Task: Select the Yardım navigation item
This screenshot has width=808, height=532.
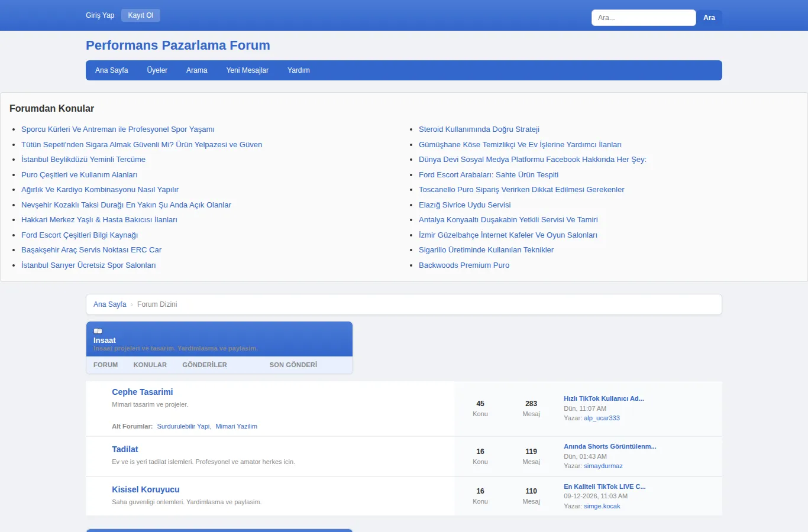Action: (x=299, y=70)
